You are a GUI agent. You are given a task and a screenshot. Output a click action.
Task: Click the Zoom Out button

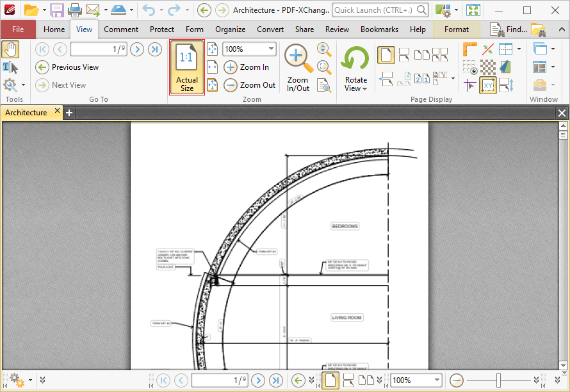point(250,85)
